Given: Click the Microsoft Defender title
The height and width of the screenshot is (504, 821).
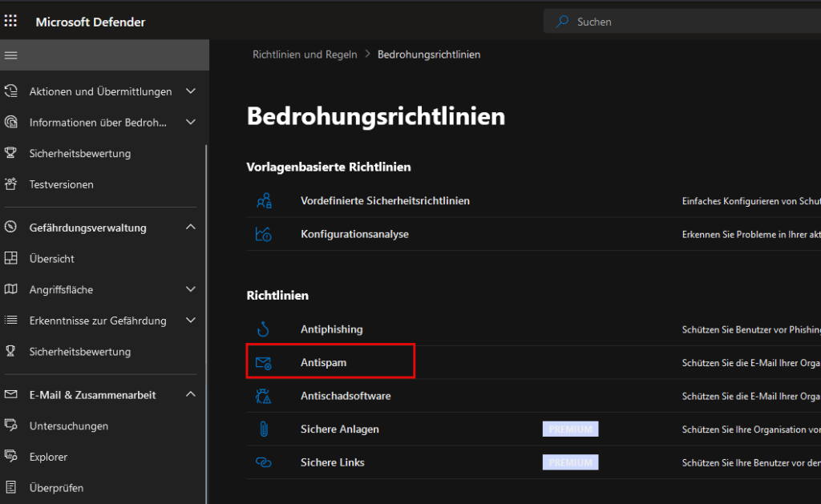Looking at the screenshot, I should point(91,22).
